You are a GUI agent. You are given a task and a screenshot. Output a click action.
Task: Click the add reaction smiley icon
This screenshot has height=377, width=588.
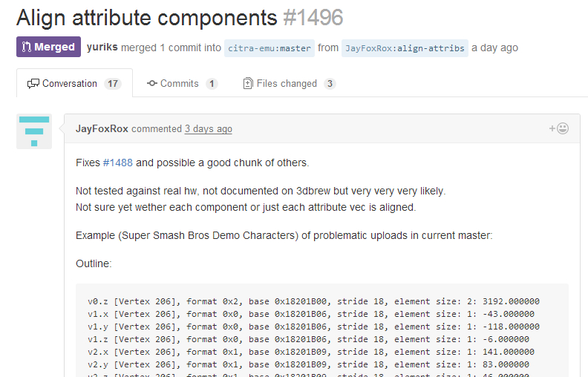tap(559, 128)
